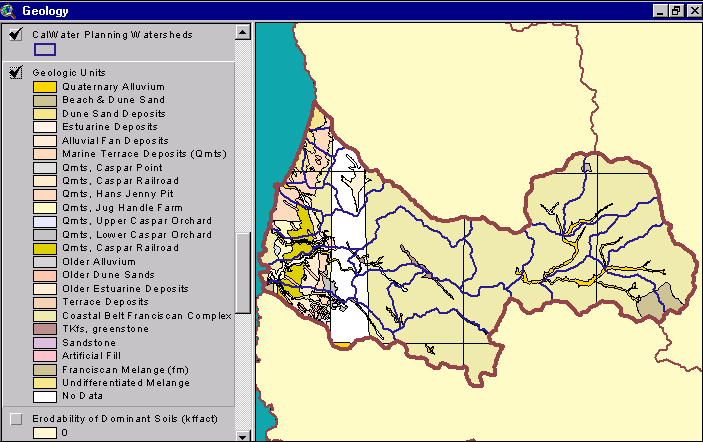
Task: Click Franciscan Melange (fm) swatch
Action: pos(45,370)
